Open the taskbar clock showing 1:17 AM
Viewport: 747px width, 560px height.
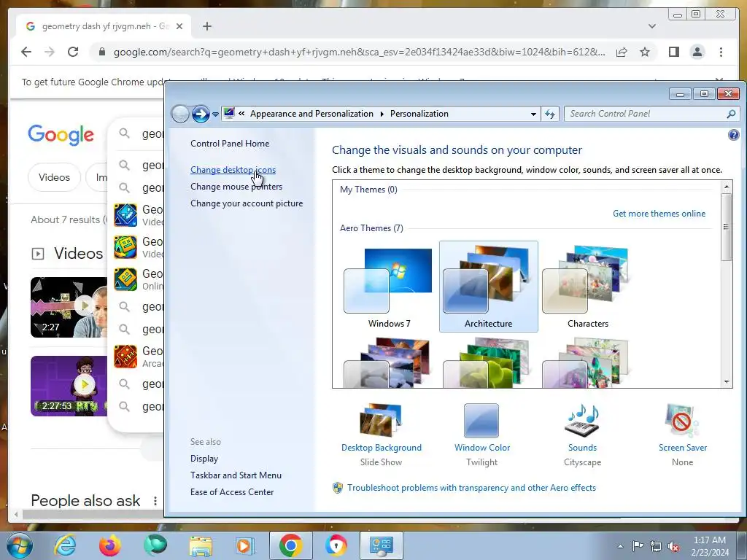click(710, 546)
